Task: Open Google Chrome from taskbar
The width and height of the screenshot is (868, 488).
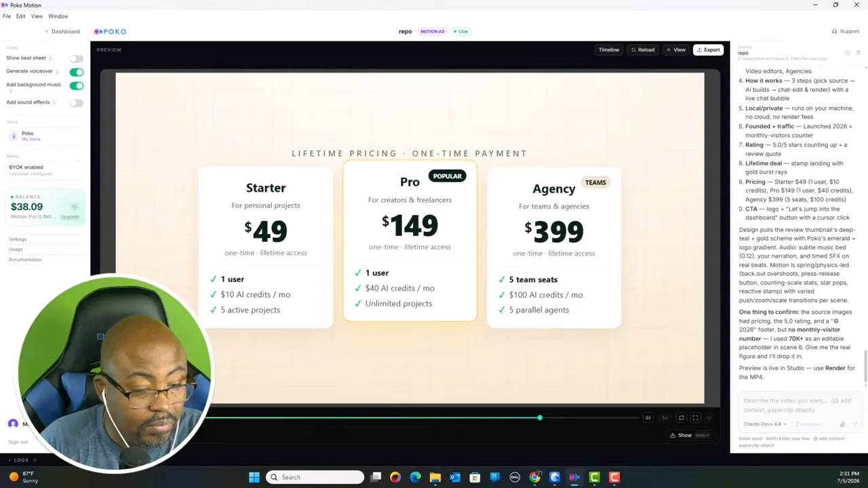Action: pos(534,477)
